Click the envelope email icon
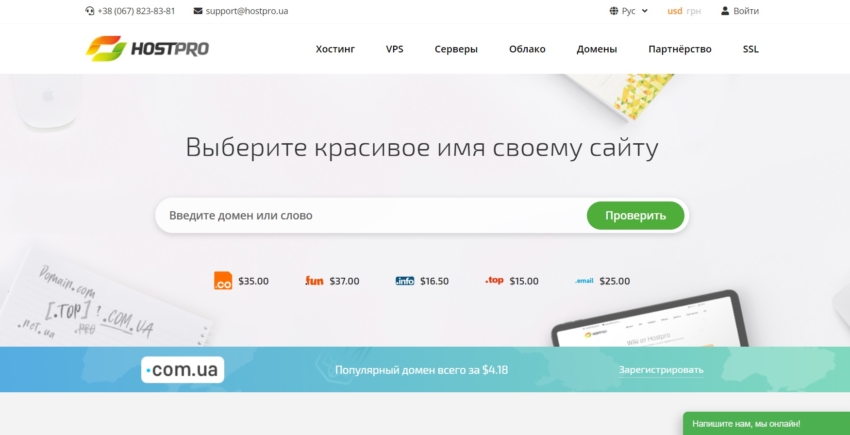Screen dimensions: 850x435 (198, 11)
